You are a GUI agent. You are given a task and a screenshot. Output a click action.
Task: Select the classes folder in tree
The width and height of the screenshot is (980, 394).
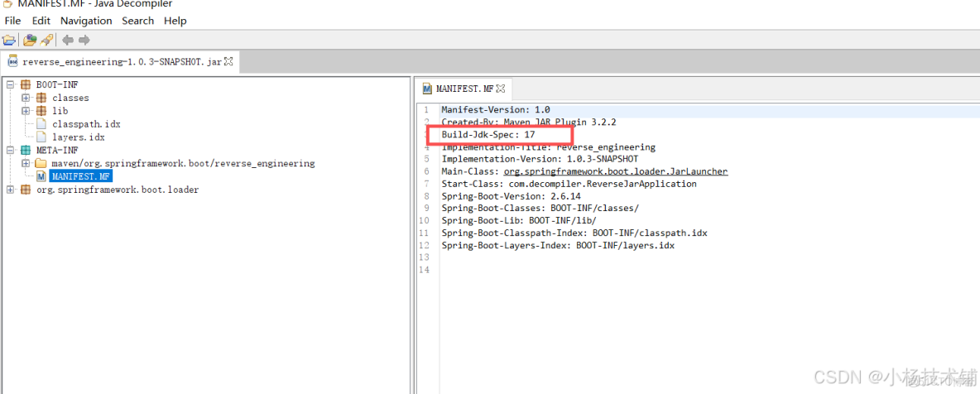pos(70,98)
